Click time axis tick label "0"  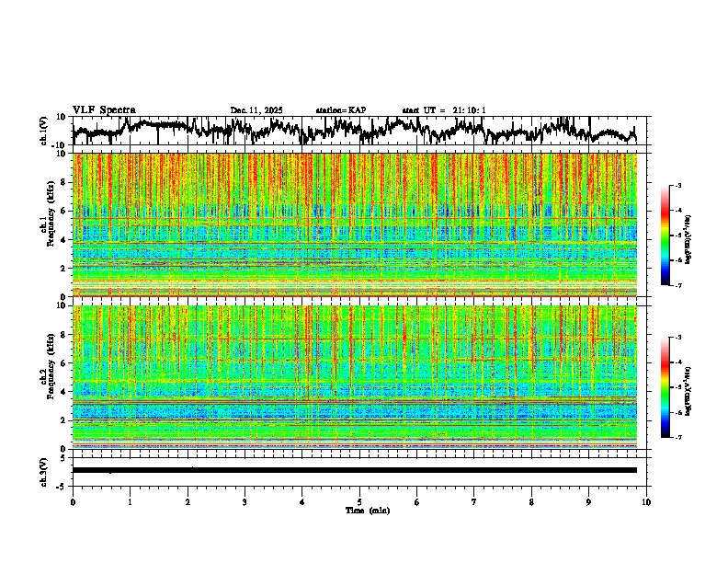click(73, 502)
